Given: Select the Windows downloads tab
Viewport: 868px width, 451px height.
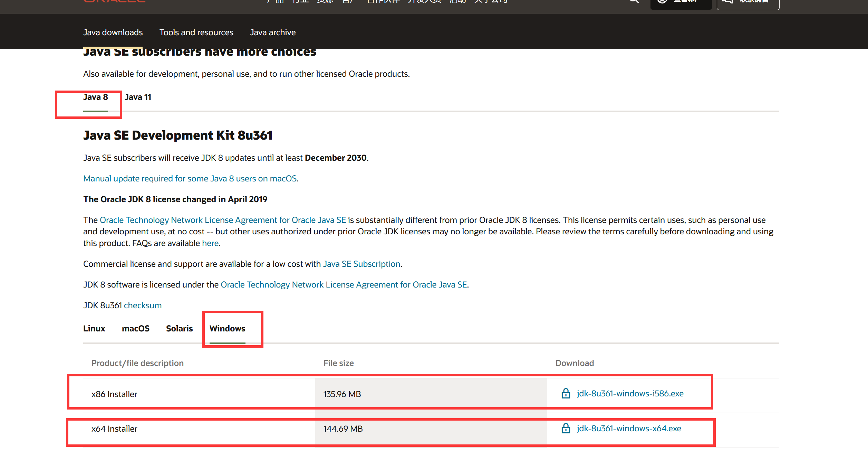Looking at the screenshot, I should 227,329.
